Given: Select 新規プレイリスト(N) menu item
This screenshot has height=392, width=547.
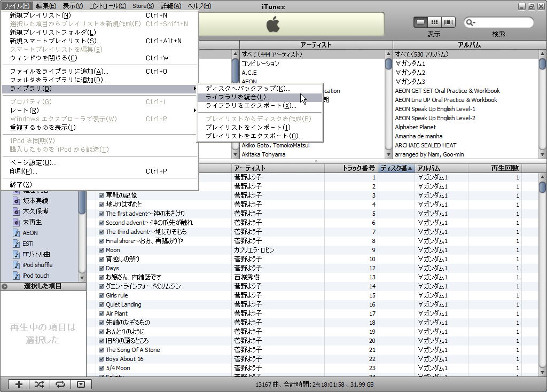Looking at the screenshot, I should (100, 15).
